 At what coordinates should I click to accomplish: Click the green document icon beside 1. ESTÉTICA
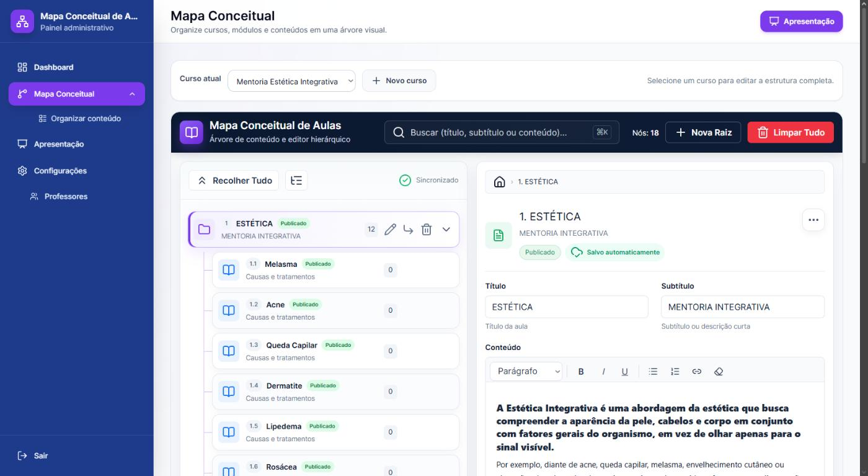pos(498,235)
